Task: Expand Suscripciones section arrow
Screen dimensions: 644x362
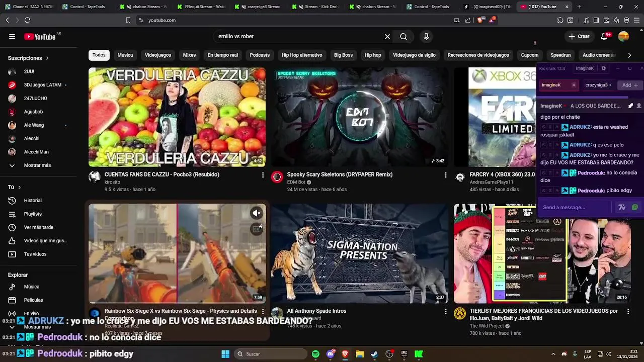Action: pyautogui.click(x=47, y=58)
